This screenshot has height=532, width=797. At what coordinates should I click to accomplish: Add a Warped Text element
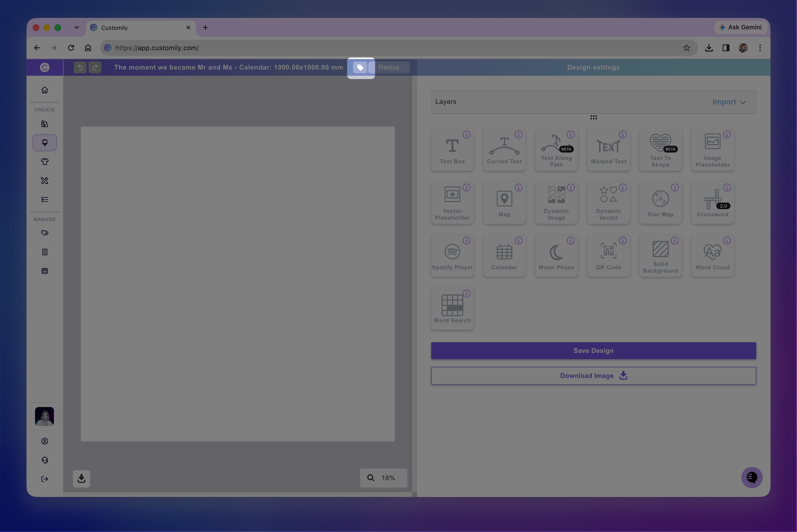click(609, 150)
